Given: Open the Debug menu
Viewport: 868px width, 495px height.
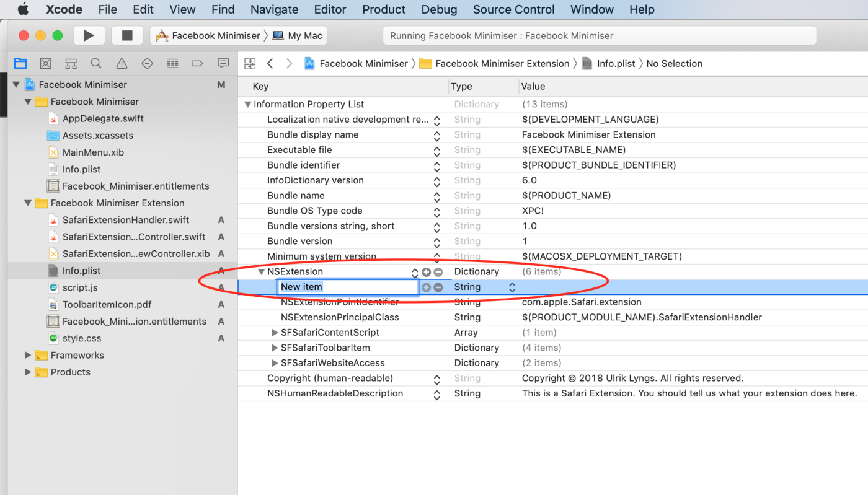Looking at the screenshot, I should tap(439, 9).
